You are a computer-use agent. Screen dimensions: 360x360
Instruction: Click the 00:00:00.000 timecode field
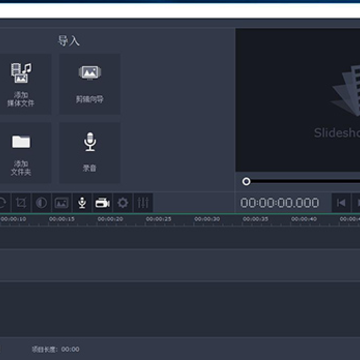pos(280,203)
